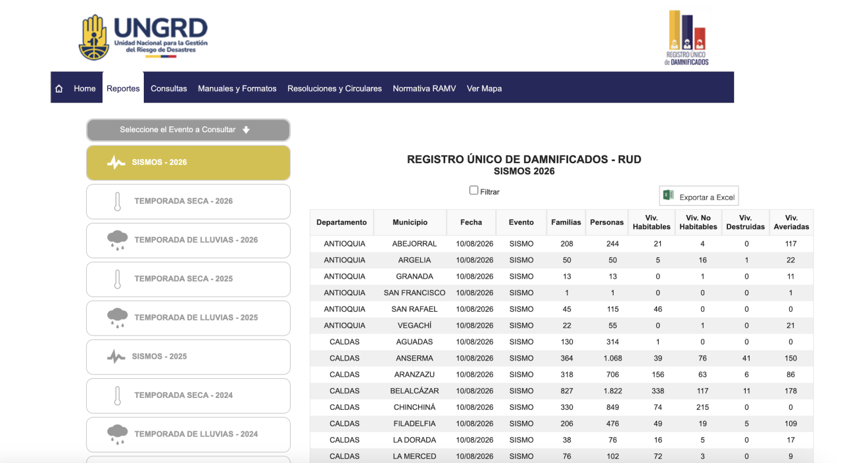The width and height of the screenshot is (868, 463).
Task: Click the Departamento column header
Action: coord(341,222)
